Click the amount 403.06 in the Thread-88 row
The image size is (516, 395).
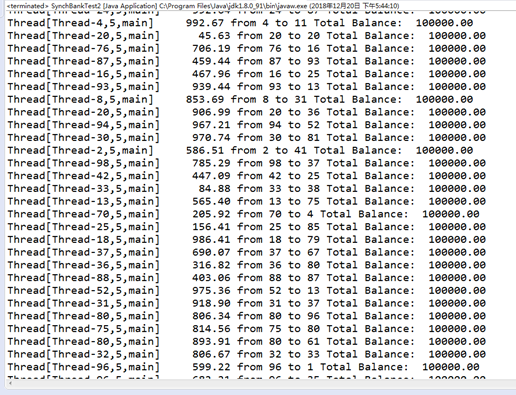(211, 278)
